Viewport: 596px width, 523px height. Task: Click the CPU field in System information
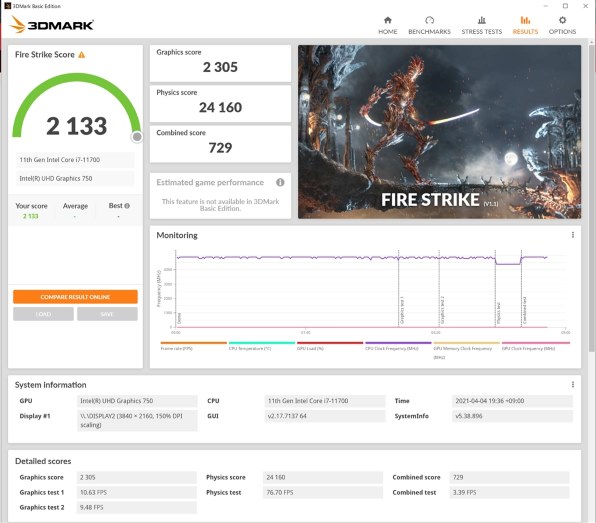click(x=325, y=401)
